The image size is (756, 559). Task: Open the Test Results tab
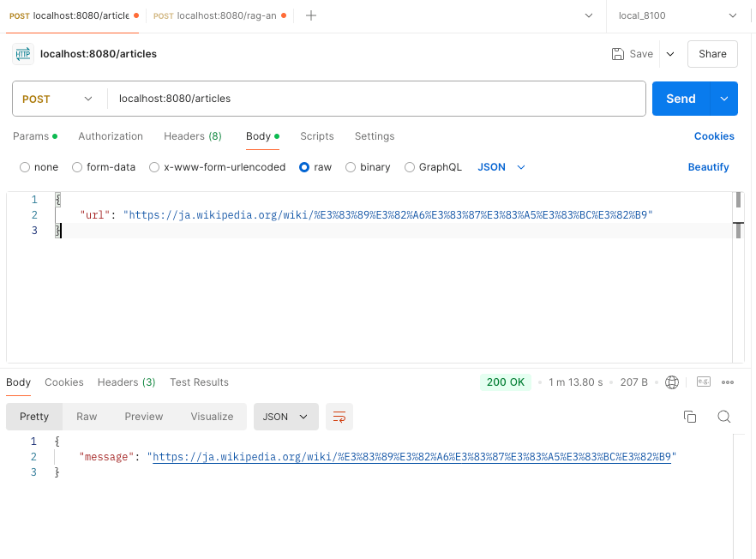pos(199,382)
